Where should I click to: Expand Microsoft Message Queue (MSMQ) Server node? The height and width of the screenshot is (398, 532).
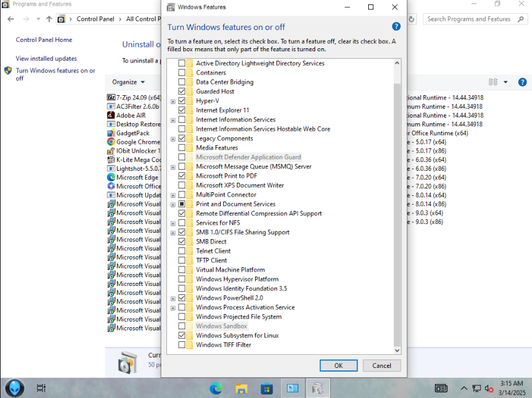(173, 167)
